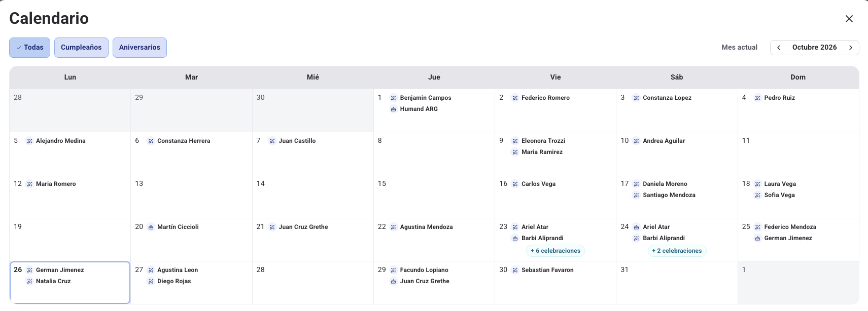The image size is (868, 311).
Task: Open Sebastian Favaron entry on day 30
Action: click(542, 270)
